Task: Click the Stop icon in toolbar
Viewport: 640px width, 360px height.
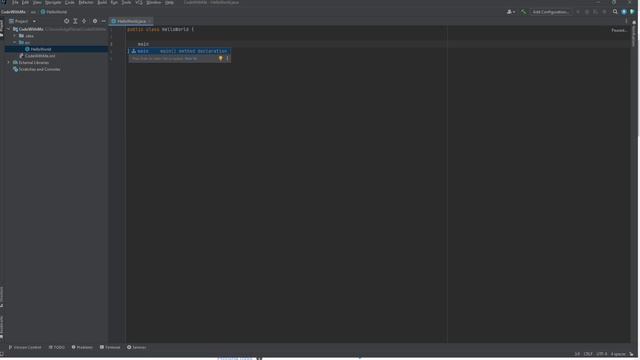Action: click(604, 12)
